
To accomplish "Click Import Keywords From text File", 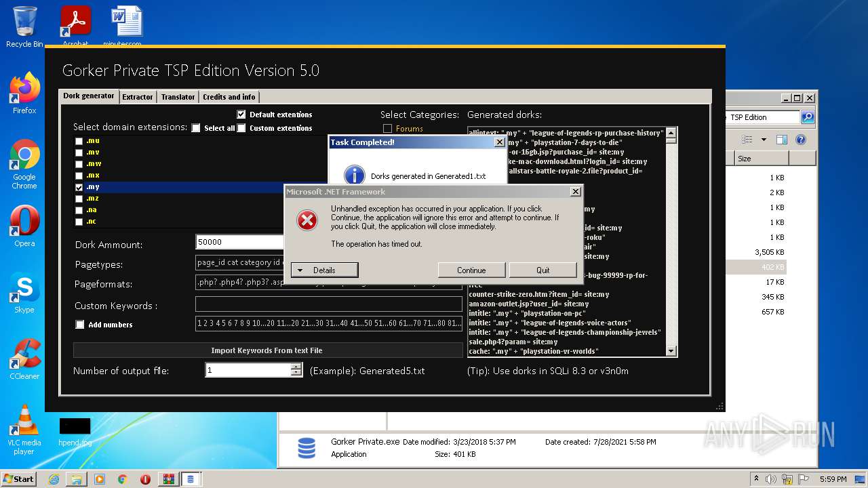I will pyautogui.click(x=267, y=350).
